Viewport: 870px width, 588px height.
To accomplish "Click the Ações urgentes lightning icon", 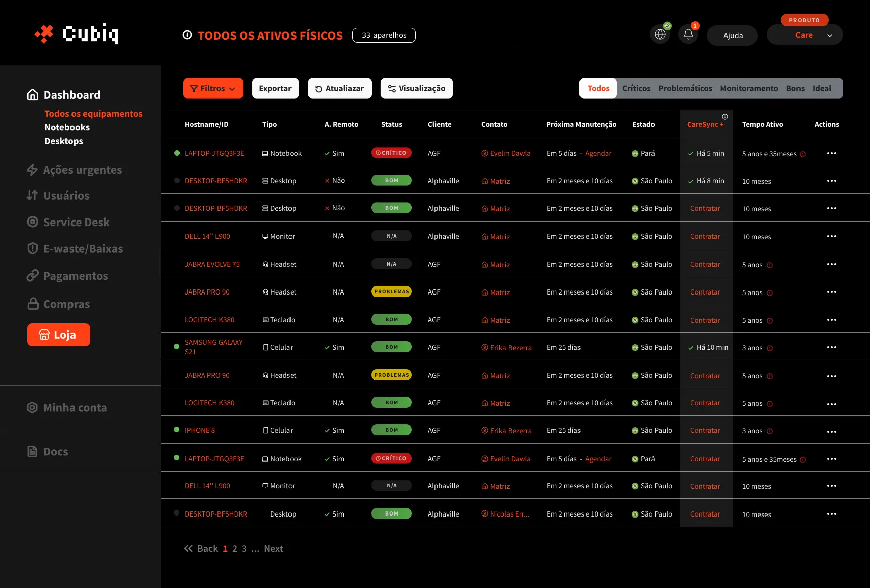I will [x=32, y=170].
